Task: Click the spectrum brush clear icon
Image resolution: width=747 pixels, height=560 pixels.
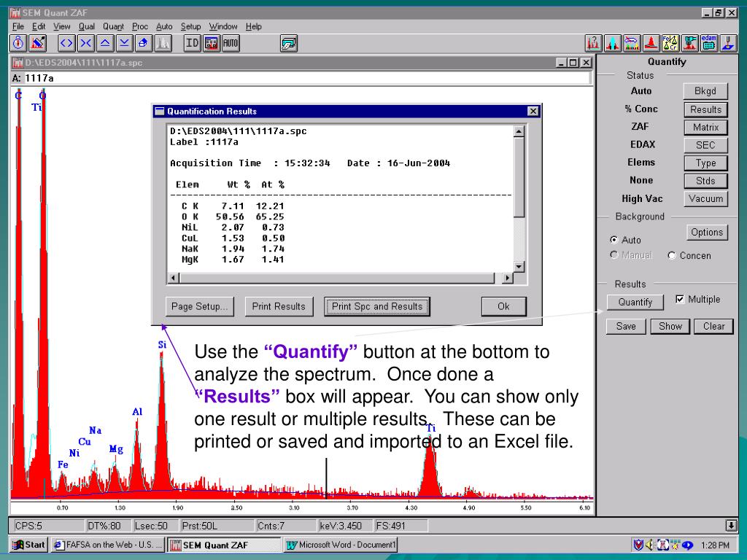Action: coord(38,43)
